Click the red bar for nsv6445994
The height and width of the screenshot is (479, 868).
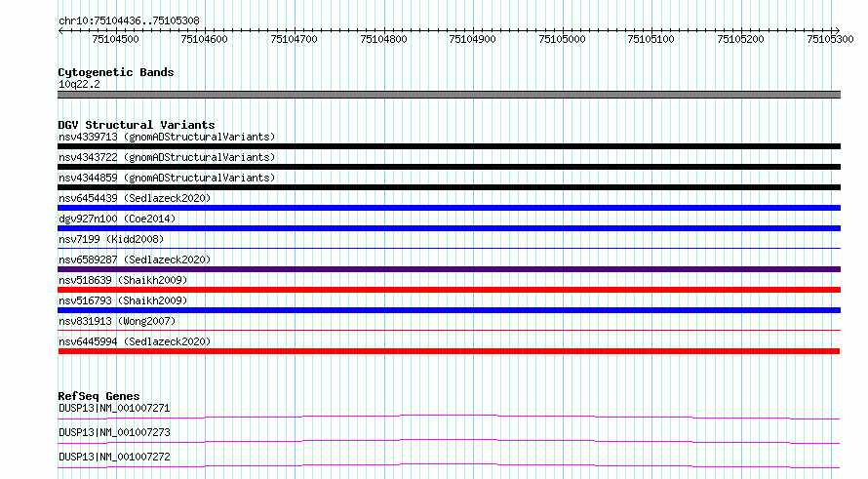449,351
